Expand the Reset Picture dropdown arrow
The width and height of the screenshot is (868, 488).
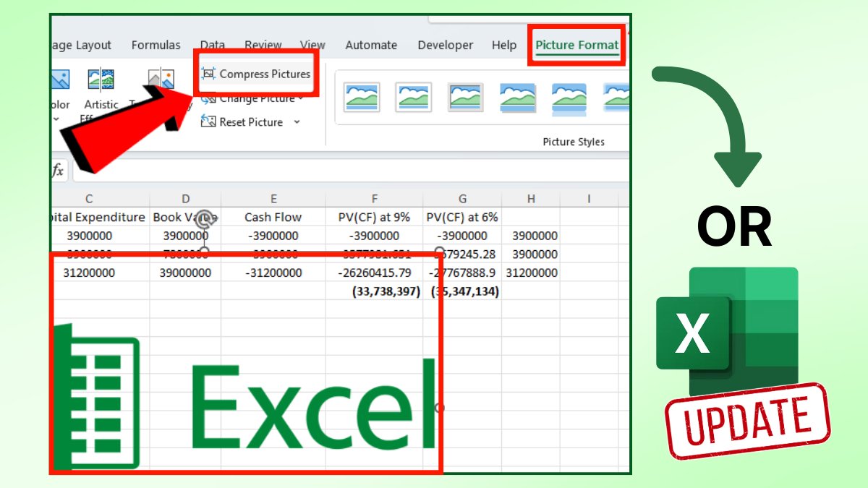pos(297,122)
